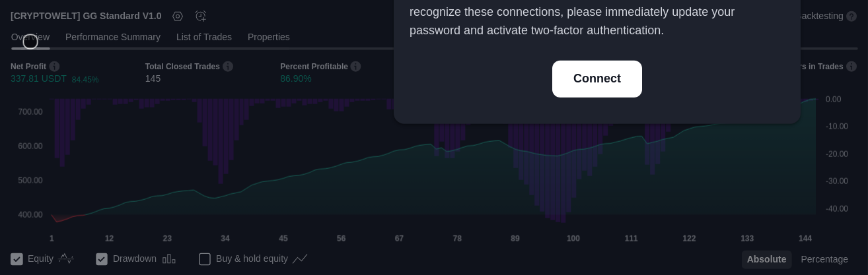Click the CRYPTOWELT GG Standard strategy title
The image size is (868, 275).
[86, 16]
